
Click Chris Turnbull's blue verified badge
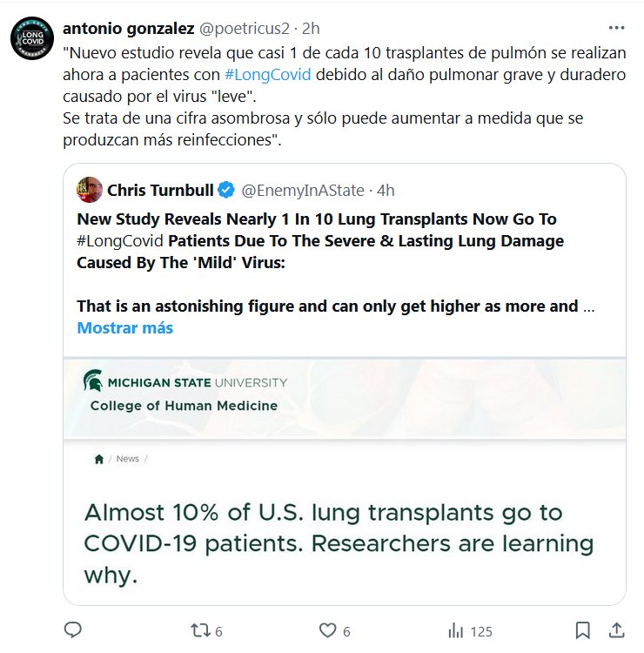(225, 190)
